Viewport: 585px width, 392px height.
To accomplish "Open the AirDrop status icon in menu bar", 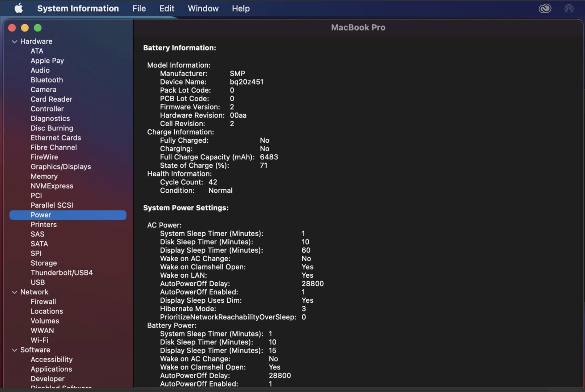I will [x=569, y=8].
